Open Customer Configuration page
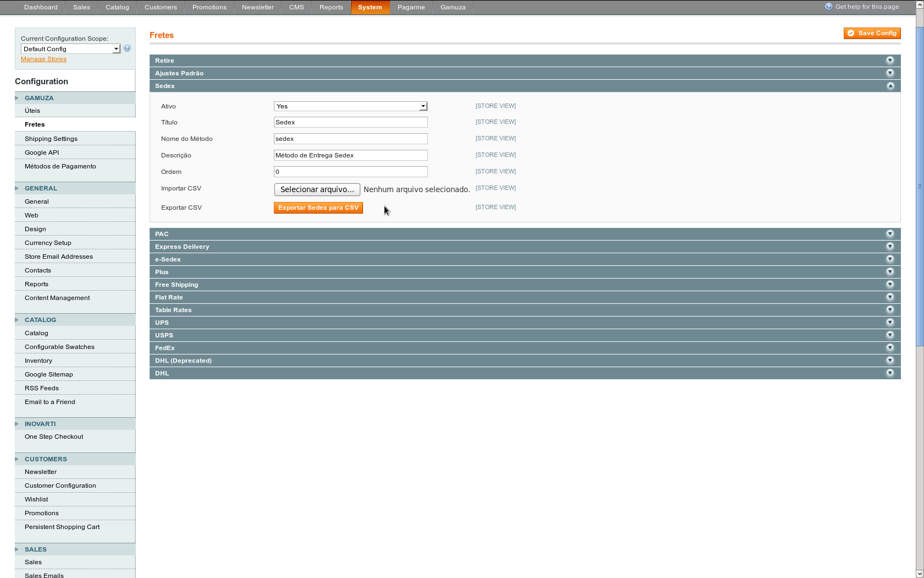This screenshot has width=924, height=578. coord(75,486)
